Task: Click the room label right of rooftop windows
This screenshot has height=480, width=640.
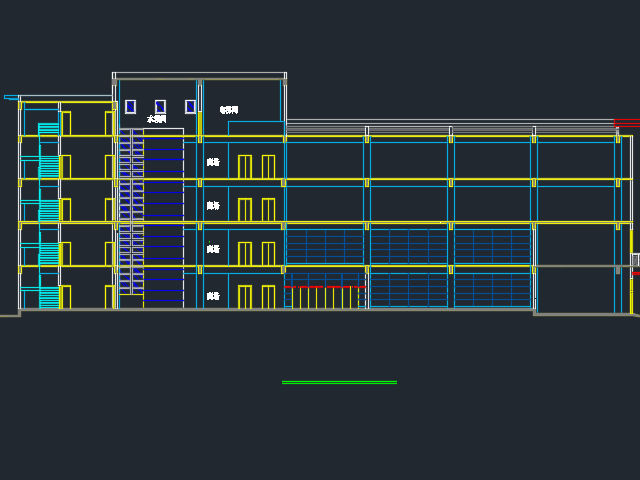Action: point(229,110)
